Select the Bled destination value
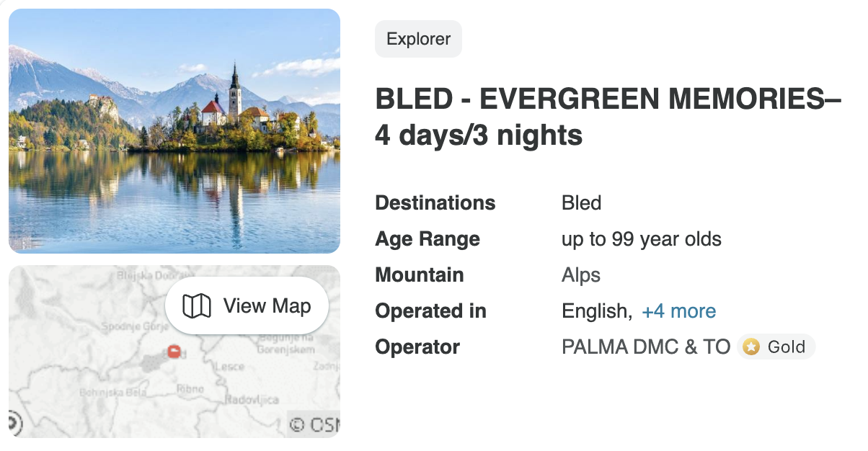 tap(581, 203)
